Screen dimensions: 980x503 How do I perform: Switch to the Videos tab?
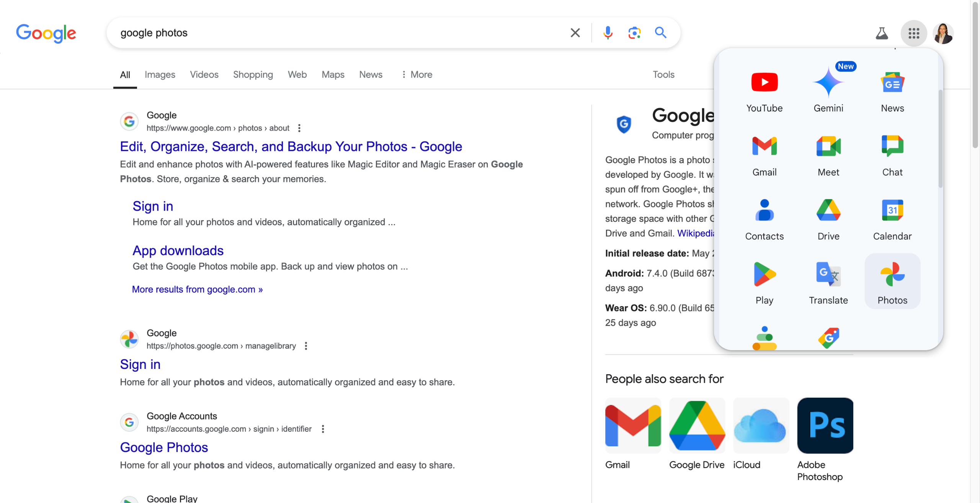coord(204,75)
